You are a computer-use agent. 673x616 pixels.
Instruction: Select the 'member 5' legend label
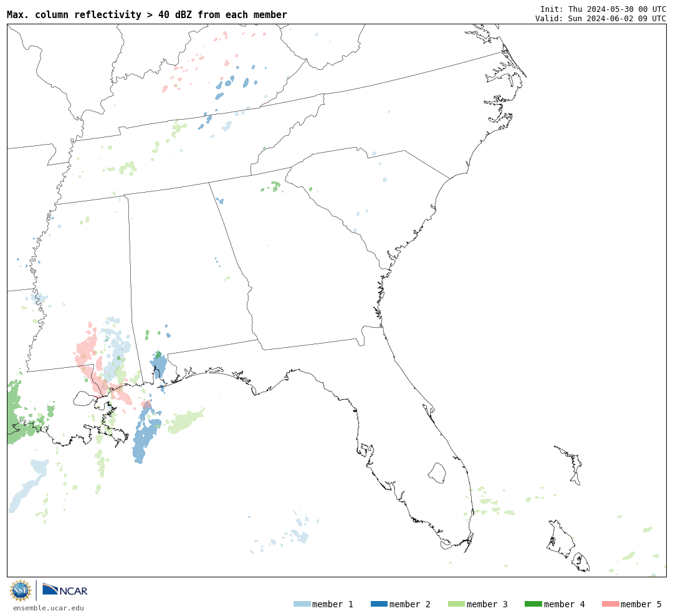(x=641, y=604)
